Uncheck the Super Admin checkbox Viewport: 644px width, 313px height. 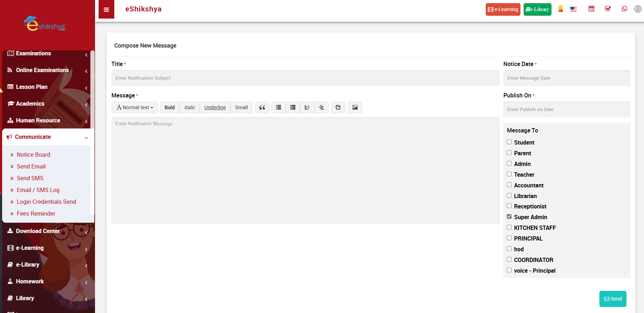(x=509, y=217)
